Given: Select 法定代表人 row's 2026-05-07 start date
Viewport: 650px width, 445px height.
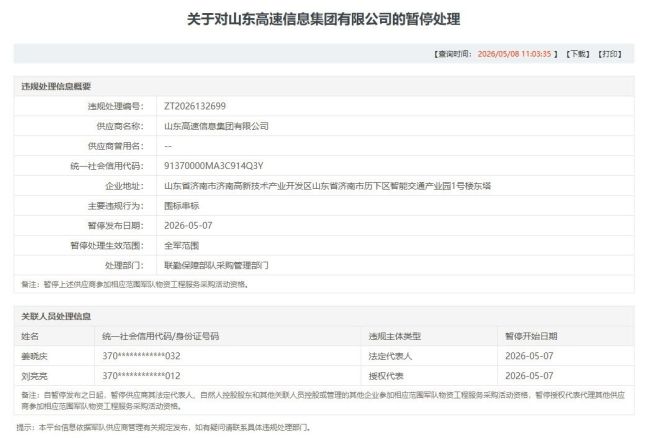Looking at the screenshot, I should point(529,356).
